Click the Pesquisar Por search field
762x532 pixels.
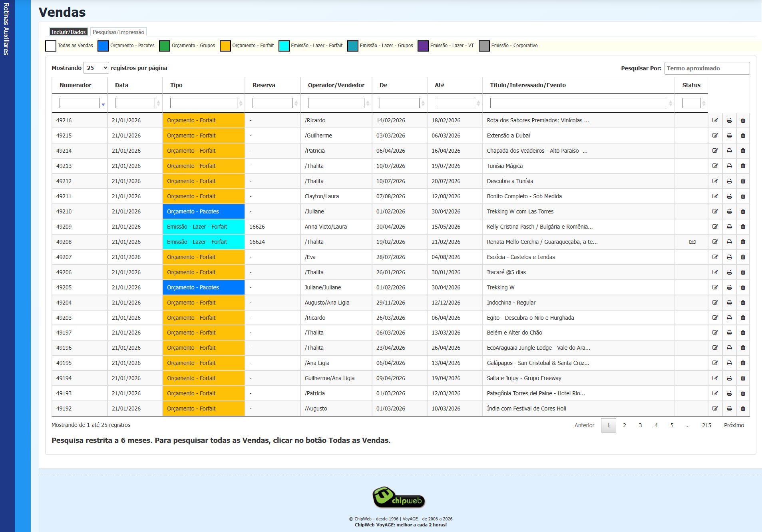[x=706, y=68]
